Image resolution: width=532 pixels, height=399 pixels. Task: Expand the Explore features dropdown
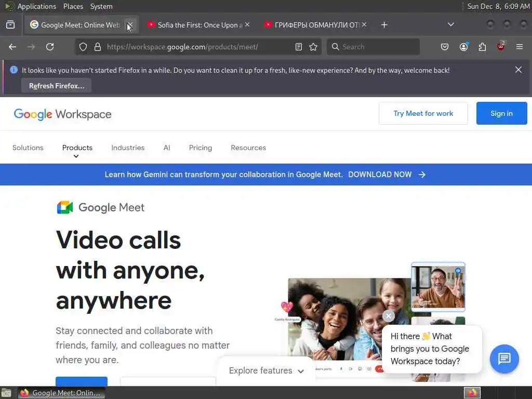[267, 370]
